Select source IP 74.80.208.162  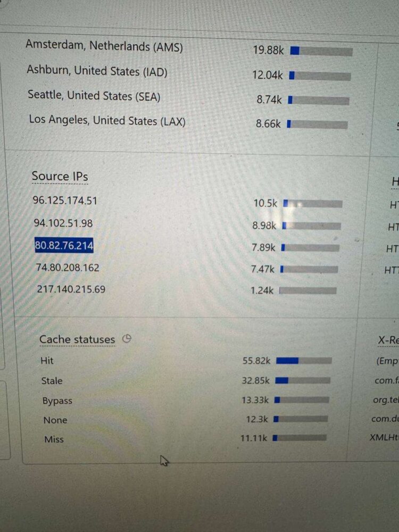(68, 268)
